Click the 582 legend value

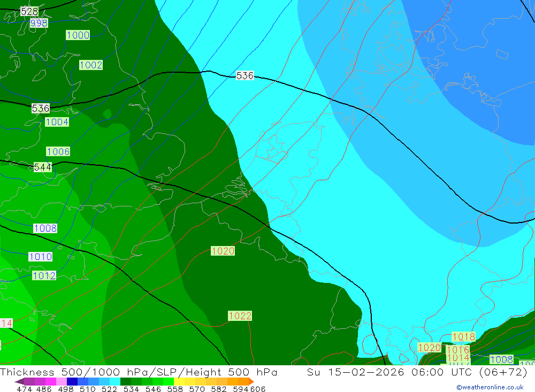coord(219,389)
